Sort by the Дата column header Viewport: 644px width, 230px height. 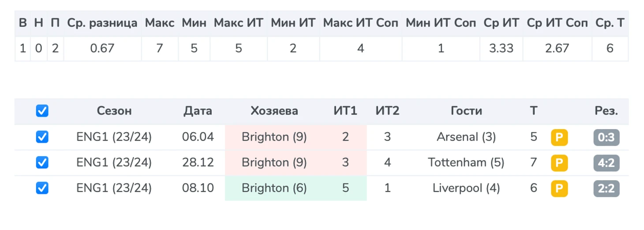point(198,111)
